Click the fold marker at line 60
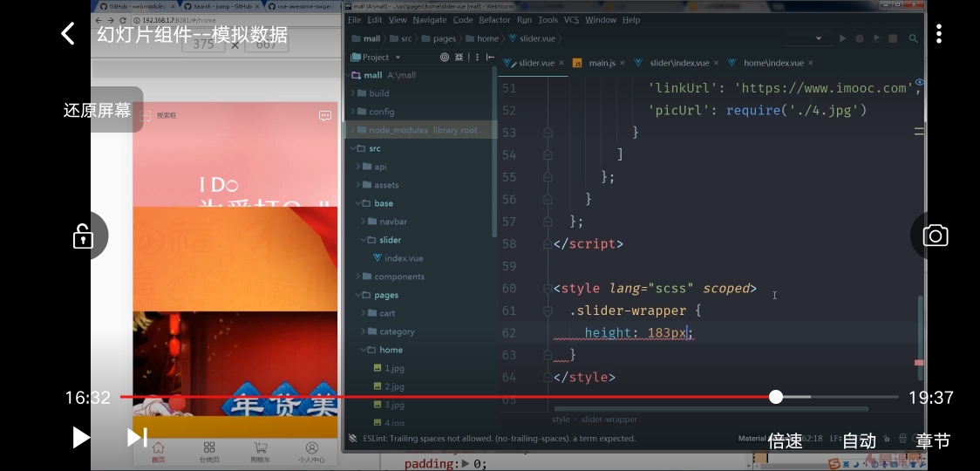Viewport: 980px width, 471px height. 548,289
